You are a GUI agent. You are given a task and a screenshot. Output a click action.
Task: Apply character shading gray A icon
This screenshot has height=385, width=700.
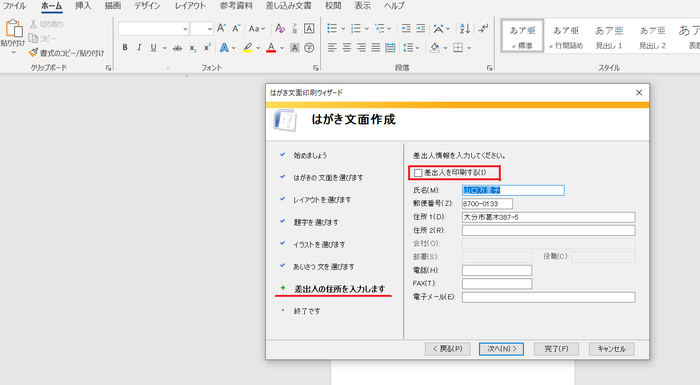pyautogui.click(x=295, y=47)
